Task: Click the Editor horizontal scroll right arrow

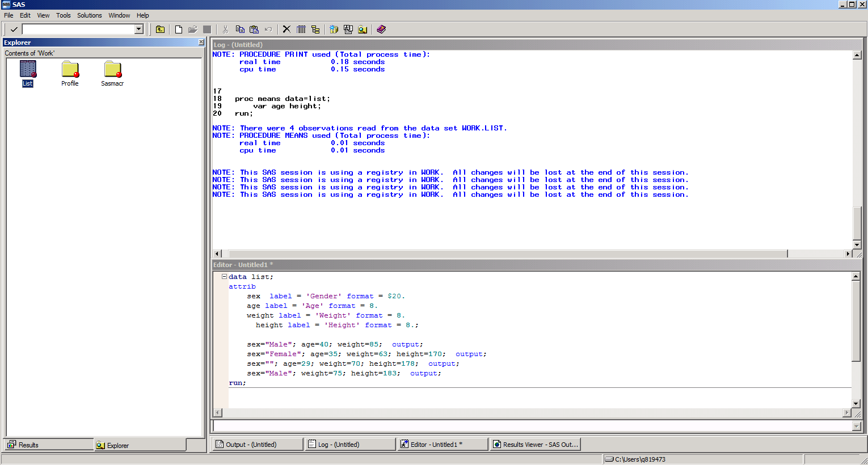Action: click(847, 413)
